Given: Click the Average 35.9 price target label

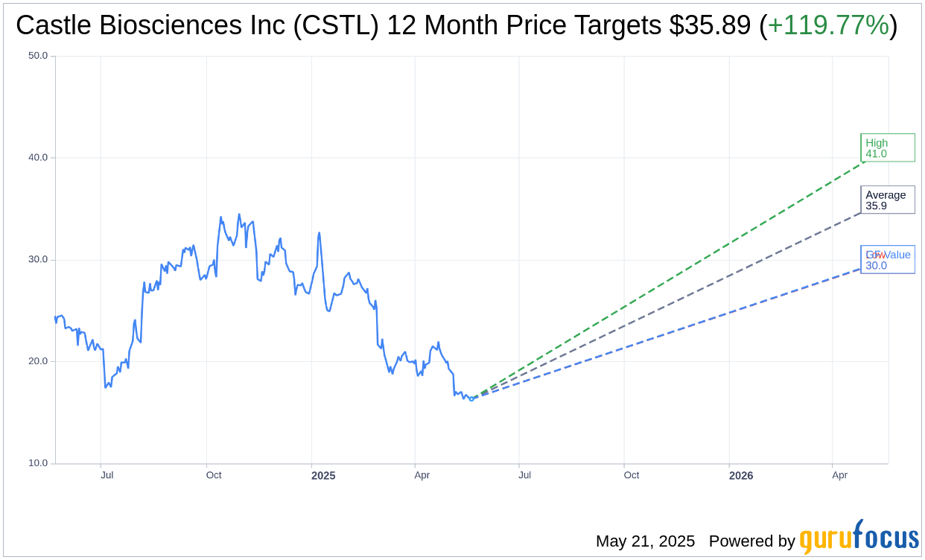Looking at the screenshot, I should (887, 200).
